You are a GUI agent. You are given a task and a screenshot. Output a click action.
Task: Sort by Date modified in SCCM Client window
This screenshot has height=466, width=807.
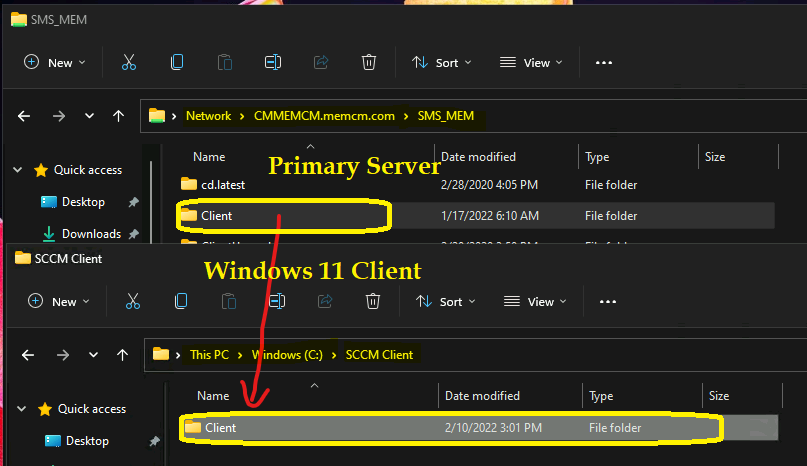(x=482, y=396)
